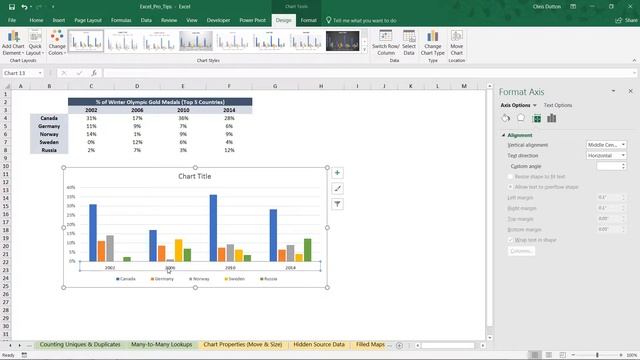This screenshot has height=360, width=640.
Task: Click the Share button
Action: point(627,20)
